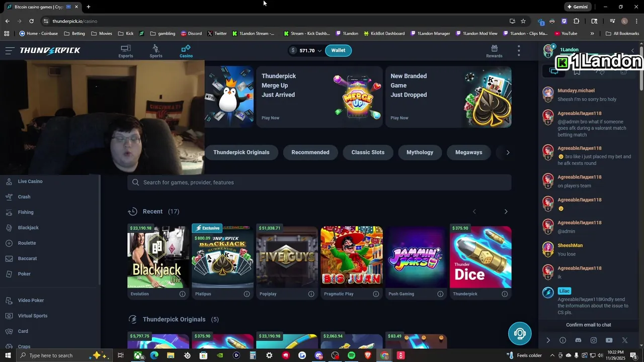Launch the Five Guys game
The image size is (644, 362).
coord(287,256)
